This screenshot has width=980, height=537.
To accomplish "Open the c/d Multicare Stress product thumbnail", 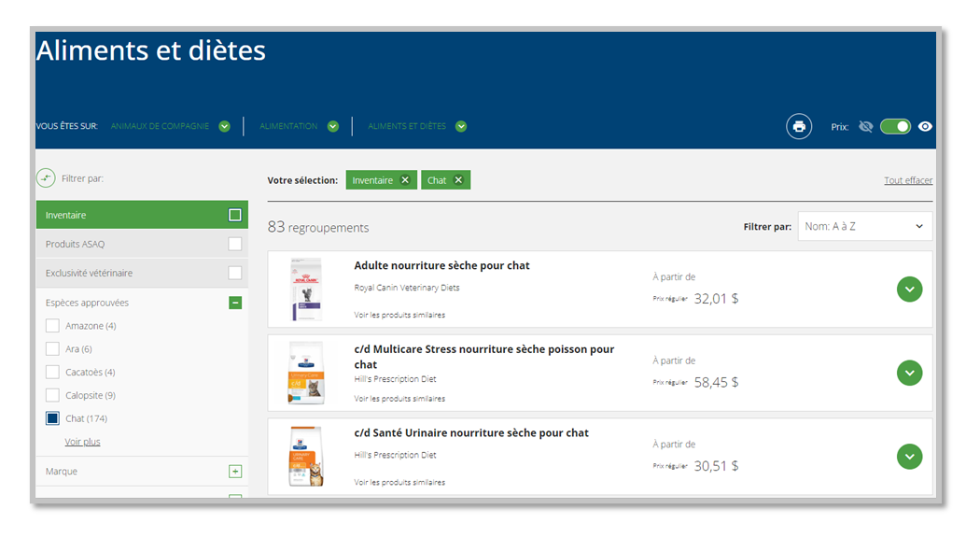I will [x=306, y=373].
